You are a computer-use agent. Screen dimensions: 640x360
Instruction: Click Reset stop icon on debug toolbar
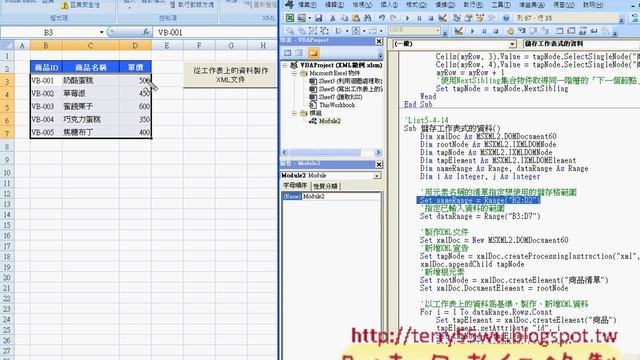(x=496, y=31)
